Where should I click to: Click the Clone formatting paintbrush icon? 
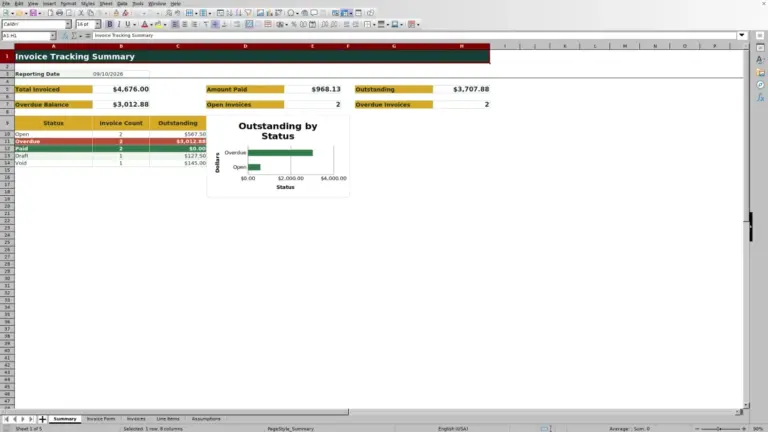pyautogui.click(x=116, y=13)
